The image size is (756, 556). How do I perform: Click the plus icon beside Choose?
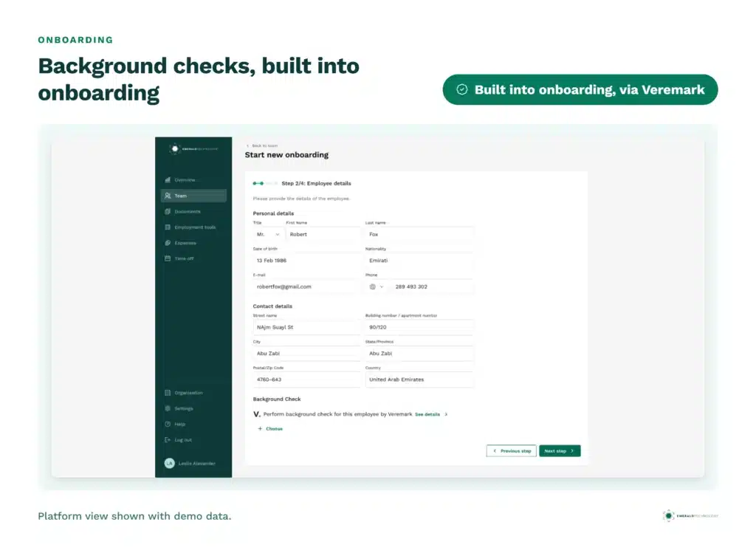[260, 428]
